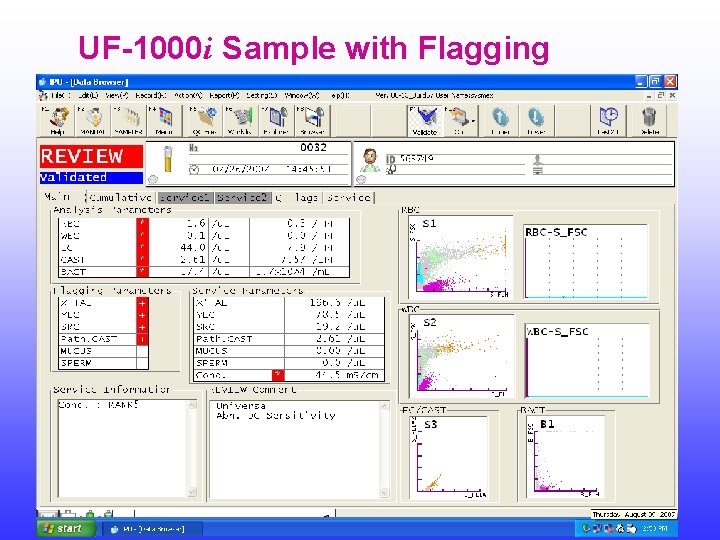
Task: Expand the Output icon dropdown arrow
Action: click(473, 121)
